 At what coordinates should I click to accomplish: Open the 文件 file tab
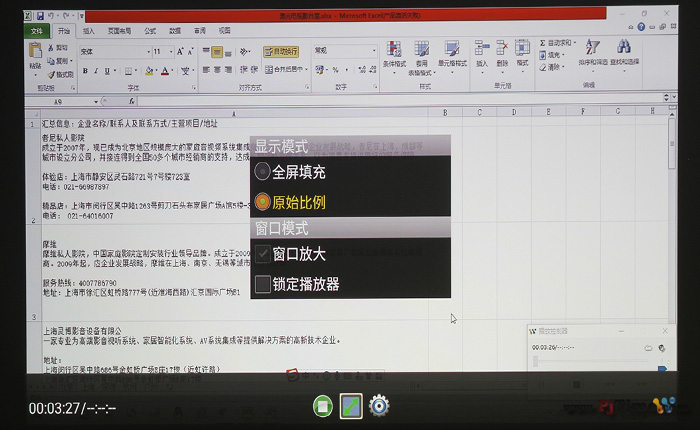tap(38, 31)
